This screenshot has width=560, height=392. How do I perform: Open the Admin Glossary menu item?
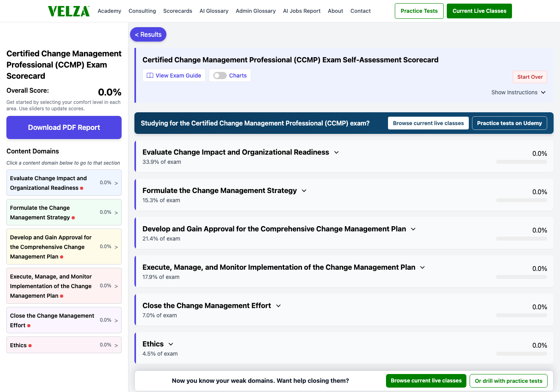coord(256,11)
